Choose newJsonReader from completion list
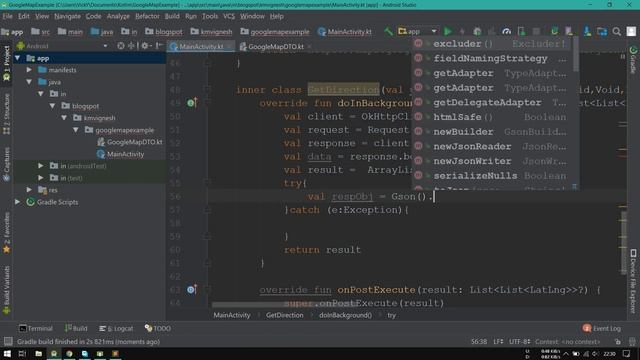The height and width of the screenshot is (360, 640). coord(492,146)
